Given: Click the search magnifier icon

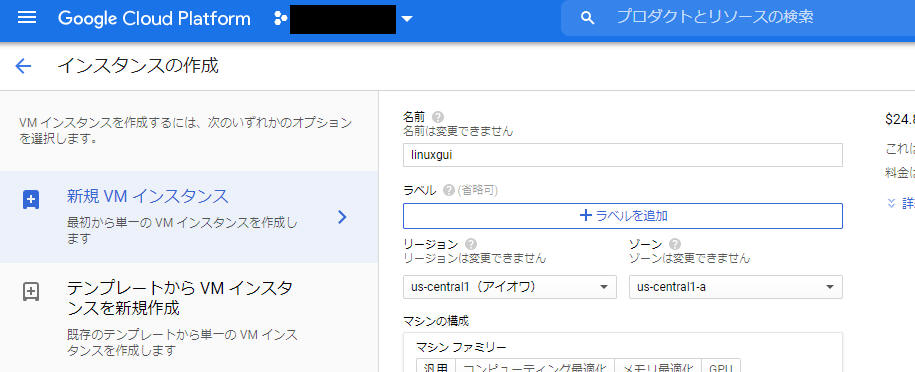Looking at the screenshot, I should point(587,18).
